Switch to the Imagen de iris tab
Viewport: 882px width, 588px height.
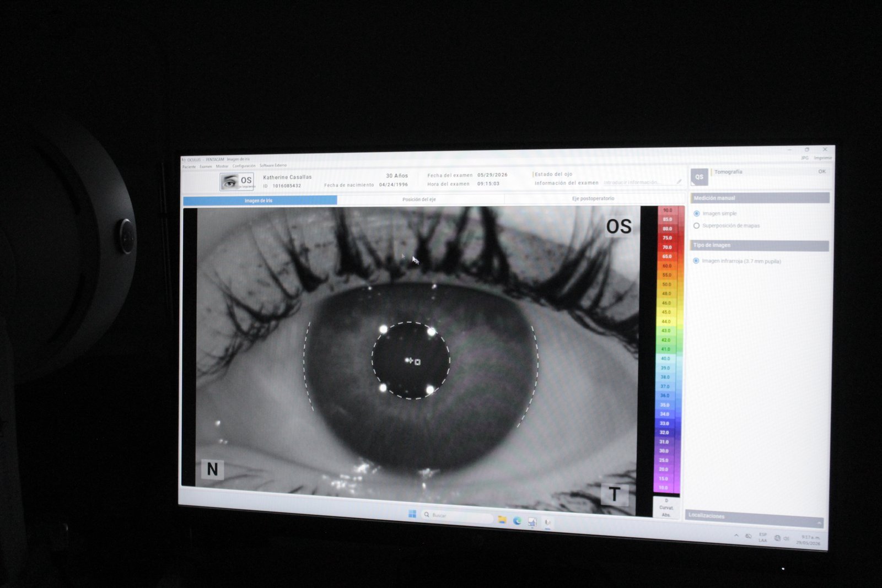pos(260,201)
